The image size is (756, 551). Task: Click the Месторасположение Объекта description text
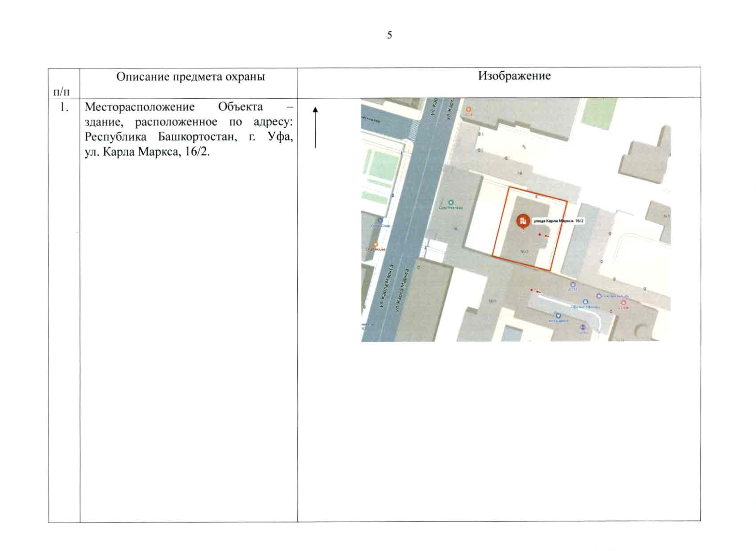(x=188, y=129)
